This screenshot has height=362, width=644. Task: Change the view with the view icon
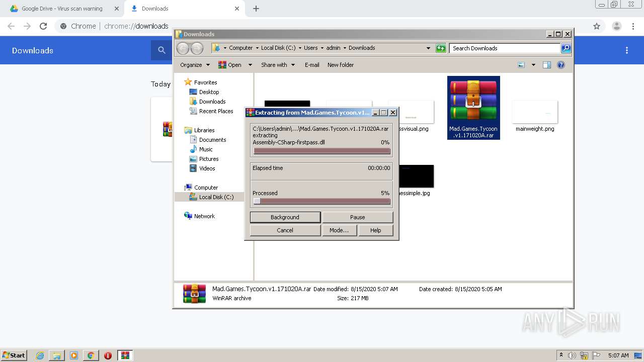(x=521, y=65)
